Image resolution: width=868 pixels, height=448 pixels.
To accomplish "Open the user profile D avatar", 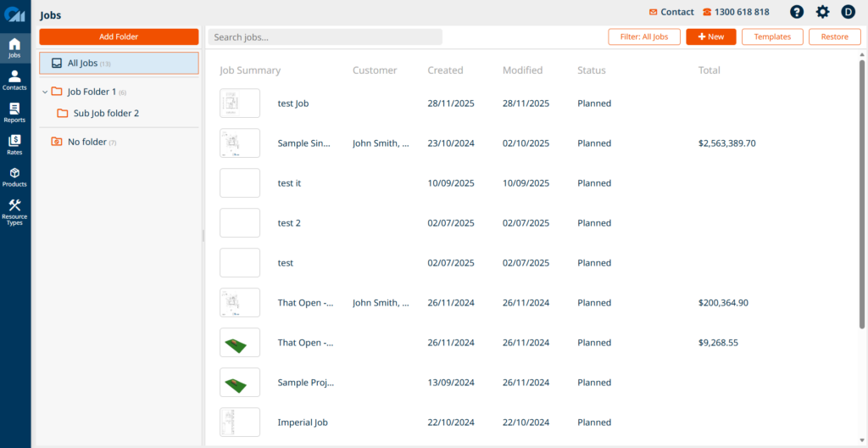I will coord(848,12).
